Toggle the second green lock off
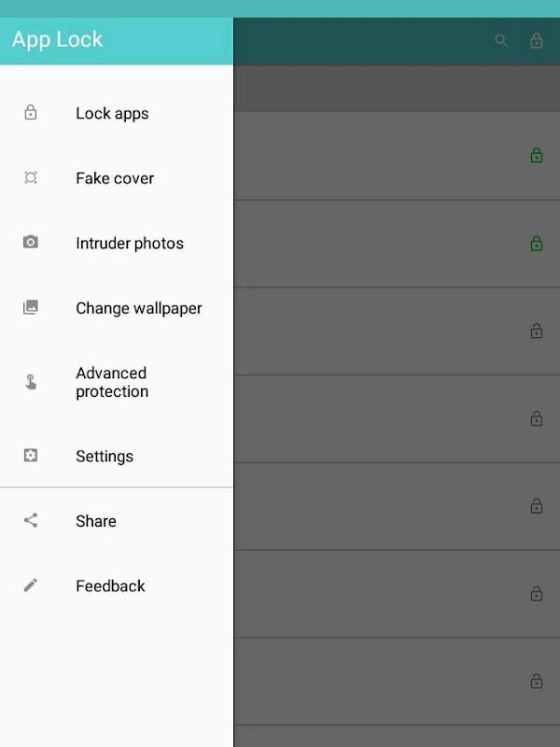Image resolution: width=560 pixels, height=747 pixels. click(536, 244)
